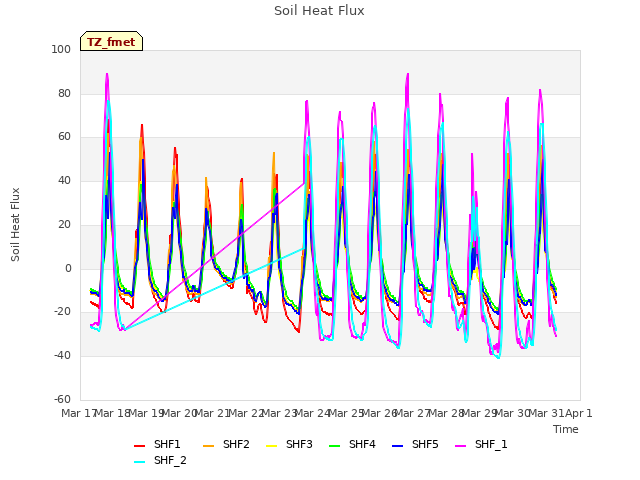Click the red SHF1 legend swatch

pyautogui.click(x=140, y=446)
